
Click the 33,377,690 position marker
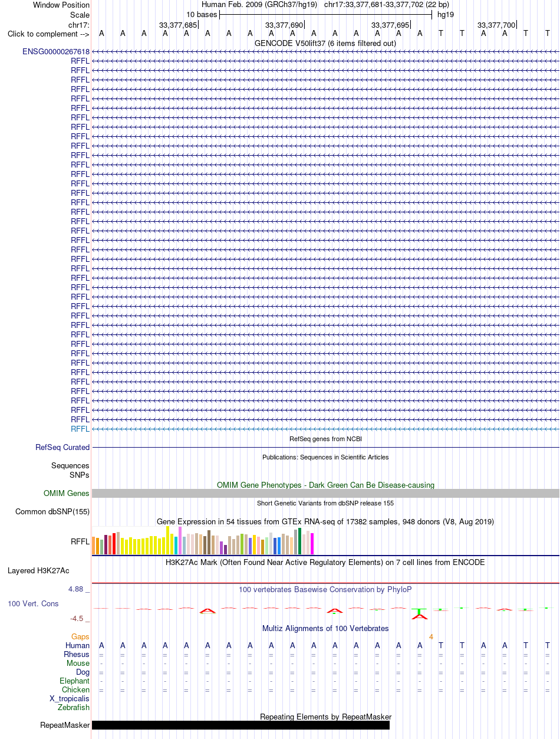(x=284, y=25)
